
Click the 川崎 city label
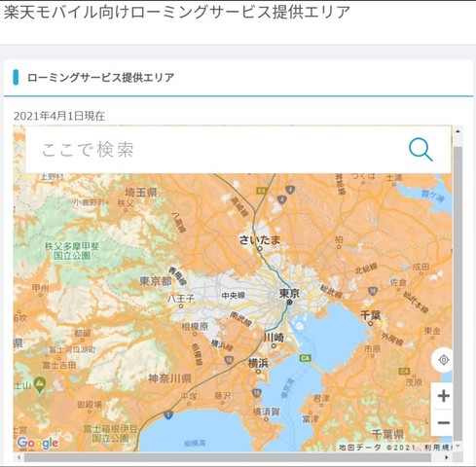[x=274, y=338]
